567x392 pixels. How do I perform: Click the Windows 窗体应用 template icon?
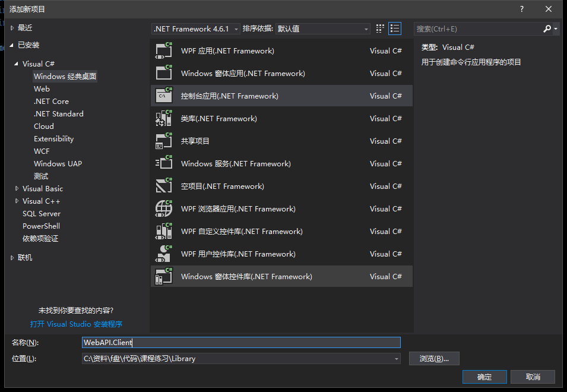click(164, 73)
